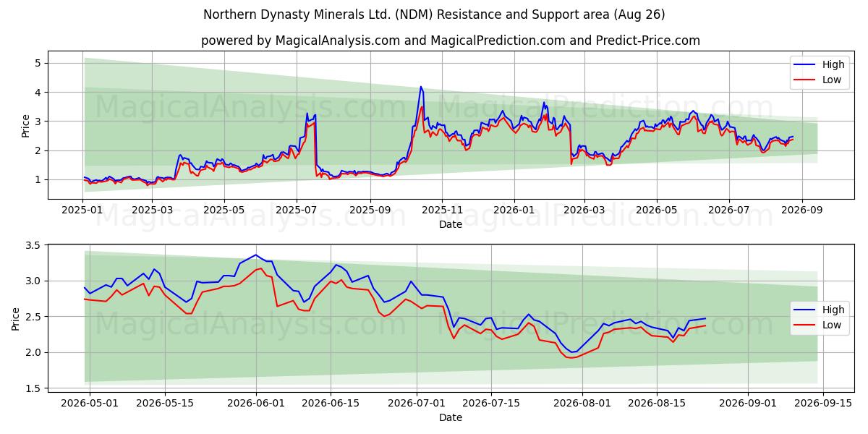Click the '2025-09' x-axis label

click(x=370, y=210)
